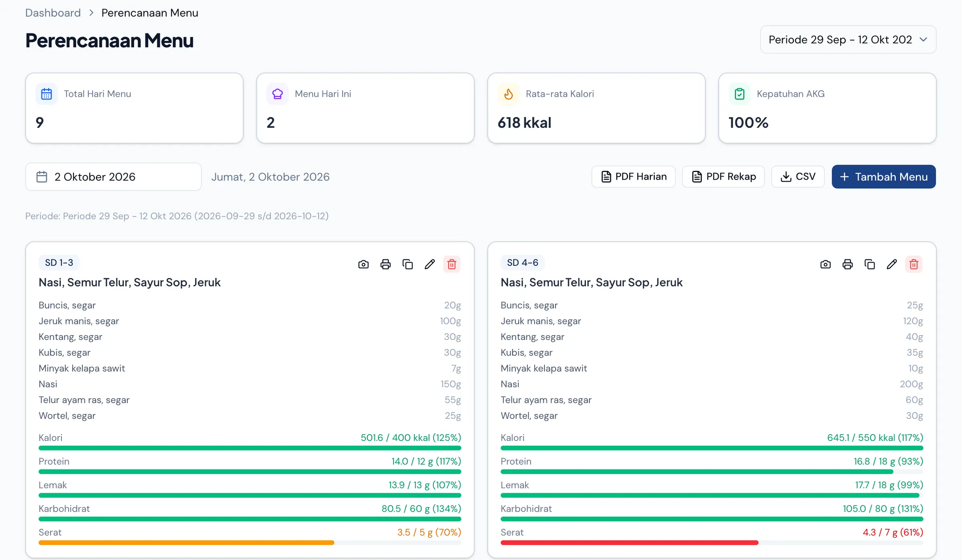Duplicate the SD 1-3 menu card
962x560 pixels.
[408, 264]
